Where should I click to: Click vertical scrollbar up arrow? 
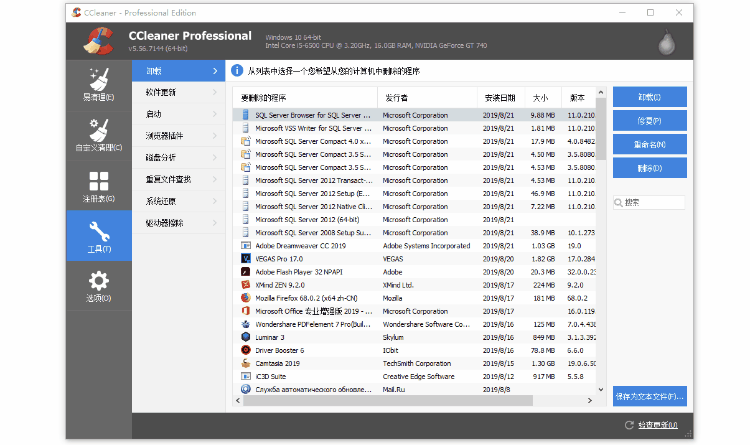click(x=601, y=92)
